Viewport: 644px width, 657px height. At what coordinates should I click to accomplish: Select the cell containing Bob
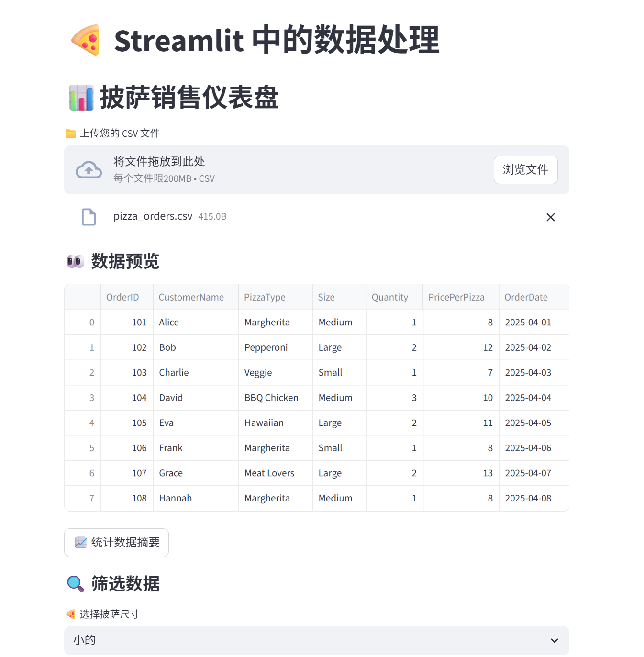coord(196,347)
